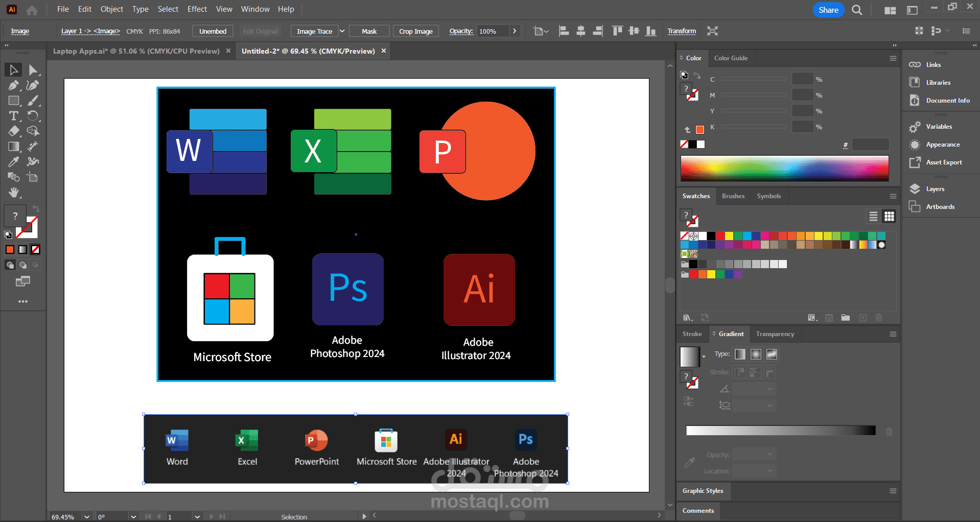
Task: Click the Share button
Action: tap(828, 10)
